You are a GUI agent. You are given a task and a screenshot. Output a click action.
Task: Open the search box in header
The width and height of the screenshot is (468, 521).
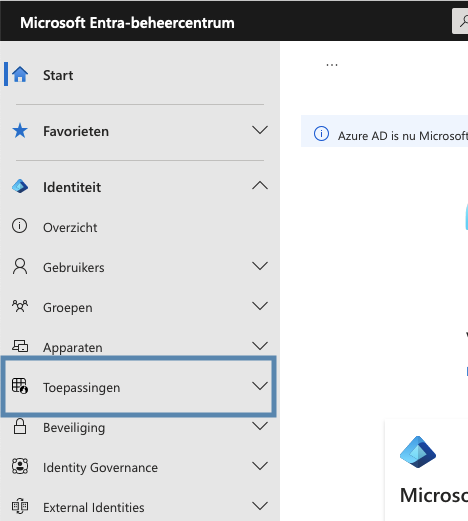point(460,21)
